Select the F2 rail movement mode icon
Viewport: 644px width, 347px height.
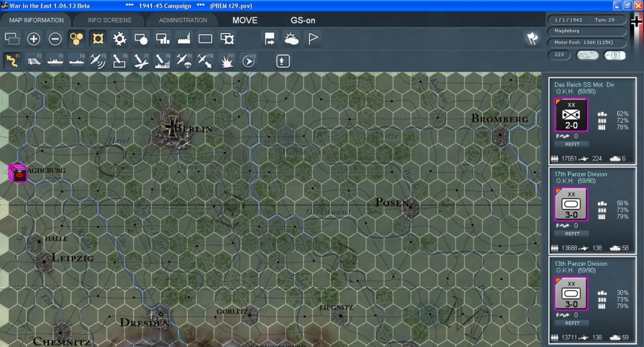pos(34,61)
